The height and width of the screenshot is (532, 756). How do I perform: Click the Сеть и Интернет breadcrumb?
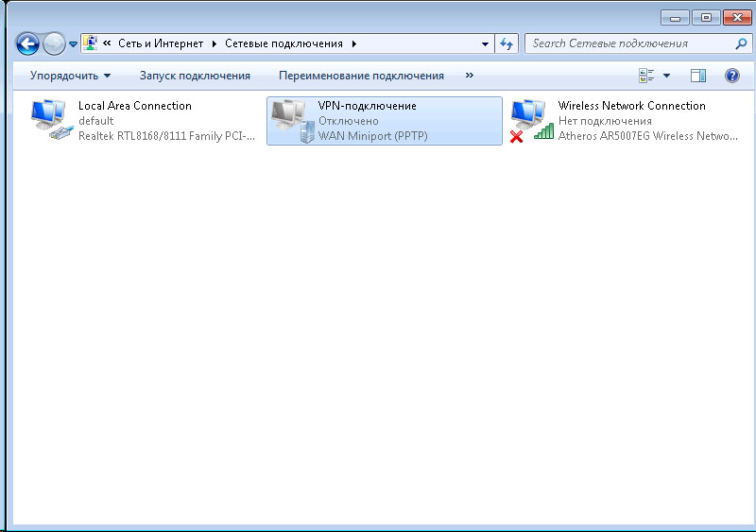(x=161, y=43)
